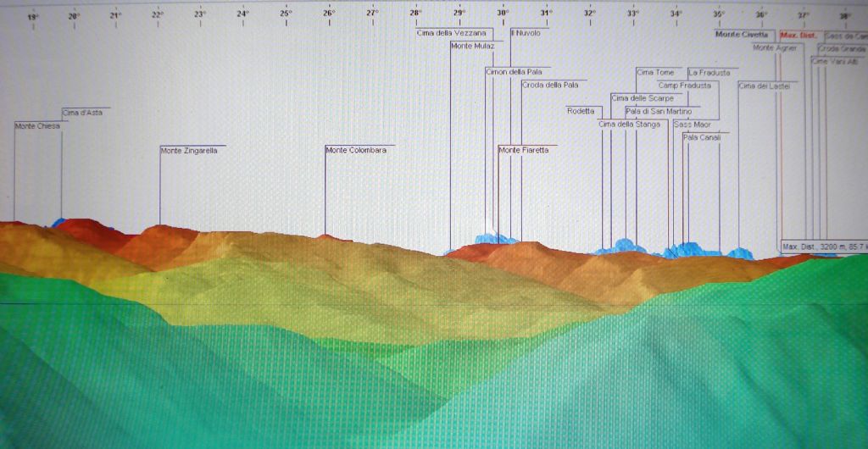Select the Monte Colombara label
The height and width of the screenshot is (449, 868).
pos(356,150)
